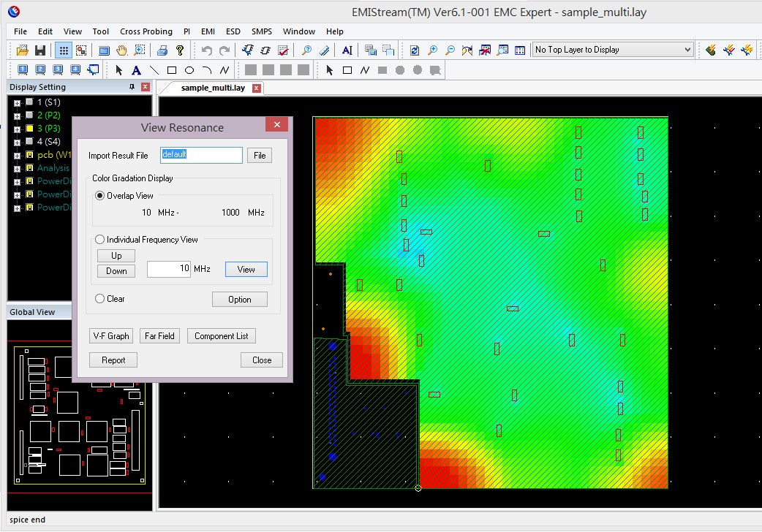The image size is (762, 532).
Task: Open the EMI menu
Action: 208,31
